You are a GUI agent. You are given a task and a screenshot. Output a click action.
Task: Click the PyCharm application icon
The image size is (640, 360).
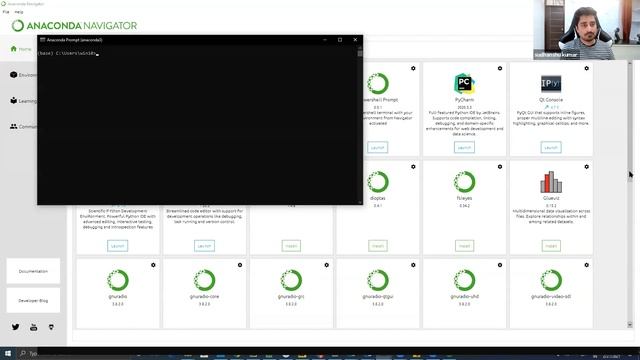(464, 84)
